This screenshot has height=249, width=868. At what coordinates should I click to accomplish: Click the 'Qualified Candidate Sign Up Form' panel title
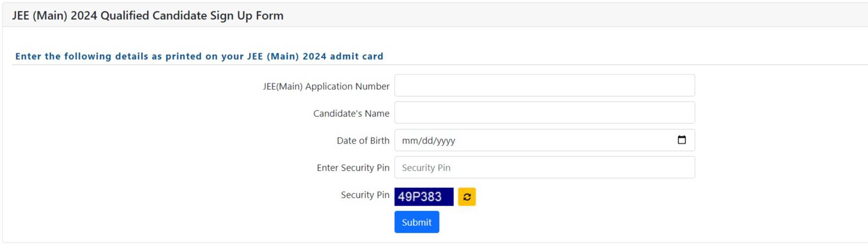(192, 16)
